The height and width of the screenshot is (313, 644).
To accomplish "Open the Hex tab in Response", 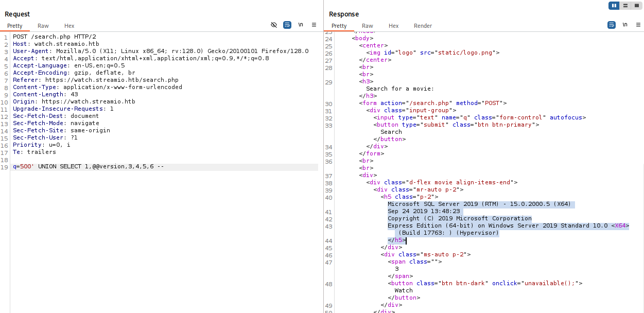I will (x=394, y=26).
